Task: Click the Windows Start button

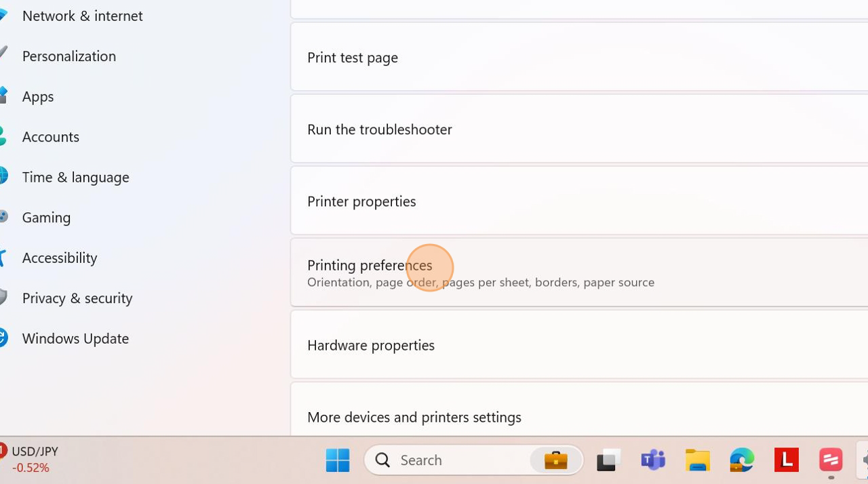Action: tap(337, 460)
